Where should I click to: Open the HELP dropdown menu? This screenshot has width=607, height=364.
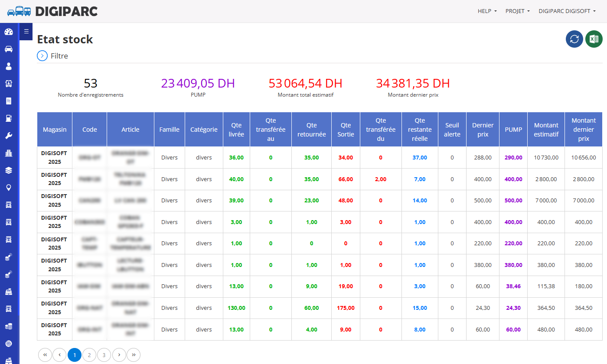point(487,11)
